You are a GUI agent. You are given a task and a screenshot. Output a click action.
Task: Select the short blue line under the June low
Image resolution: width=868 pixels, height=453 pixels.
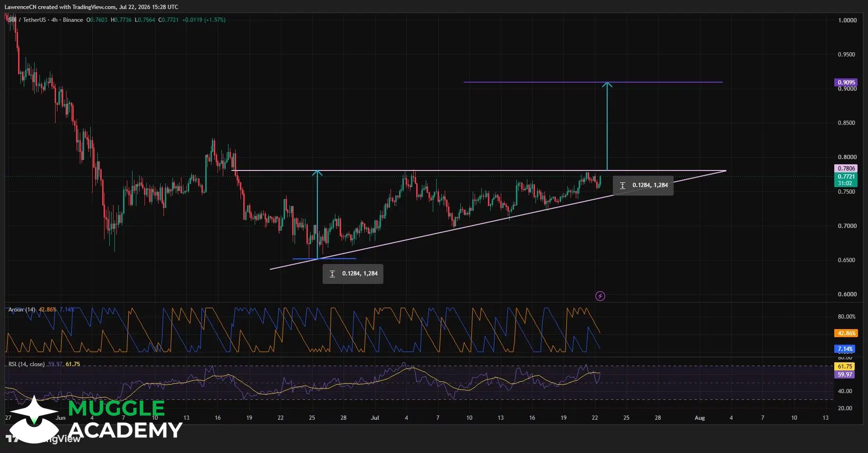click(x=324, y=259)
